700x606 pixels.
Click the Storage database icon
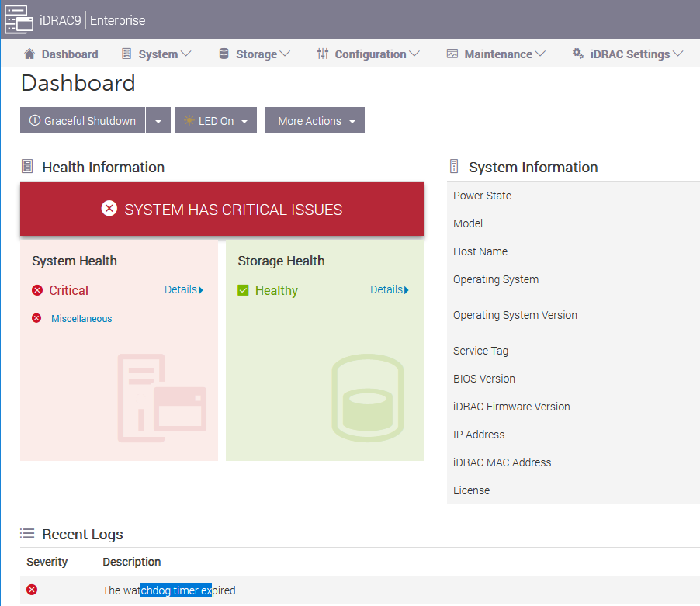tap(224, 54)
